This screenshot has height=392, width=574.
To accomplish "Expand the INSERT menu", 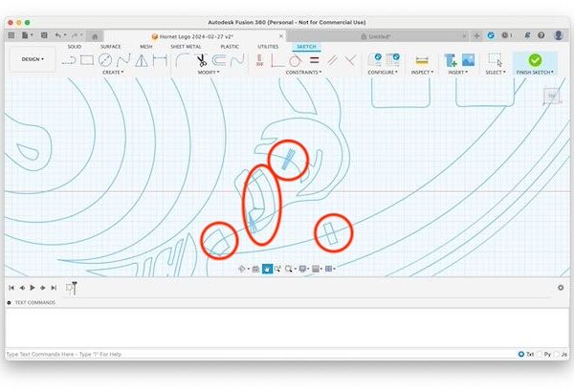I will click(458, 73).
